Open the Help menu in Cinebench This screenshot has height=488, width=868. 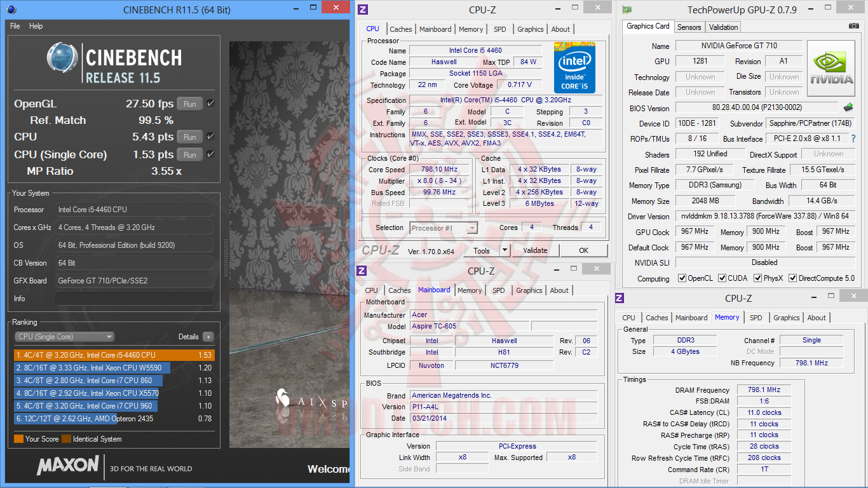pos(36,26)
